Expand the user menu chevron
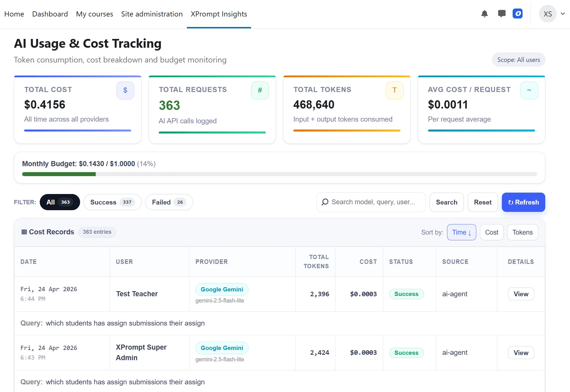Viewport: 570px width, 392px height. (x=563, y=14)
